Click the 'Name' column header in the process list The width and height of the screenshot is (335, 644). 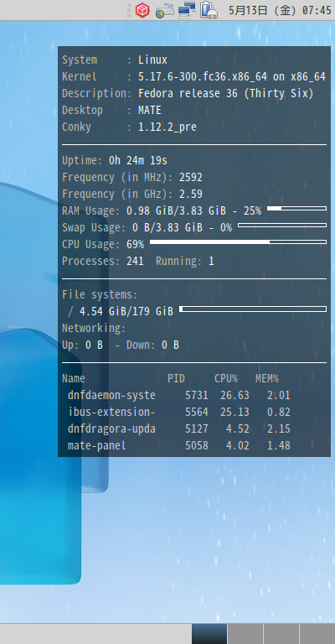click(74, 379)
